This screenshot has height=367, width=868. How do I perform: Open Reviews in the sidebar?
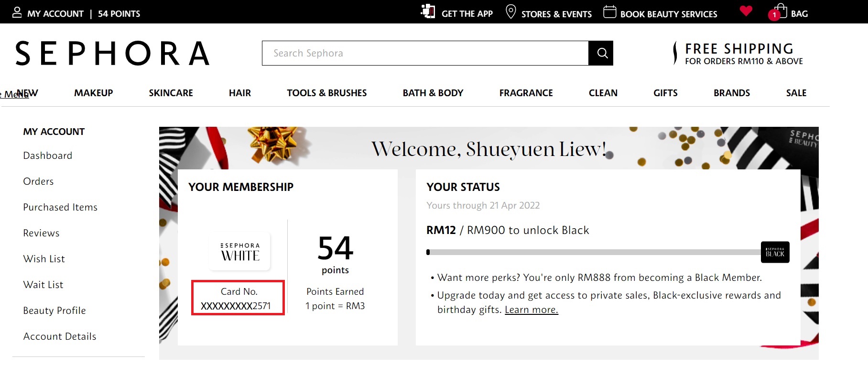[41, 233]
